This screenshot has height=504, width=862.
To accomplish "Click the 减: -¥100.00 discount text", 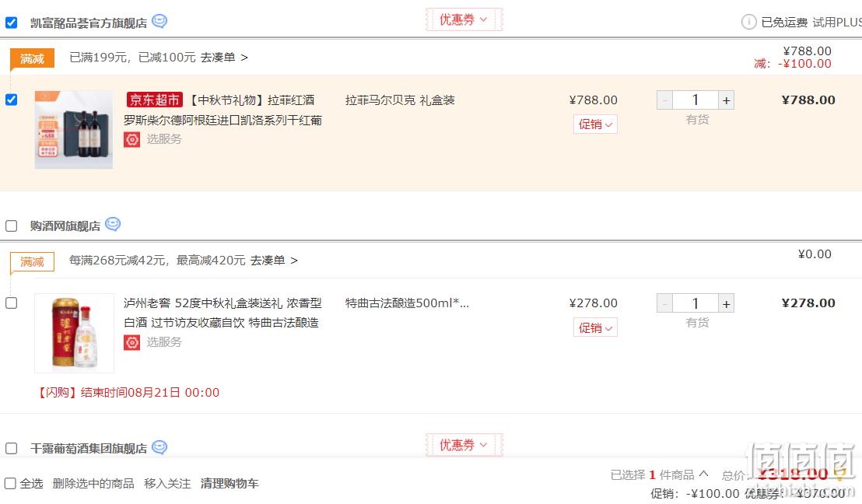I will [x=792, y=63].
